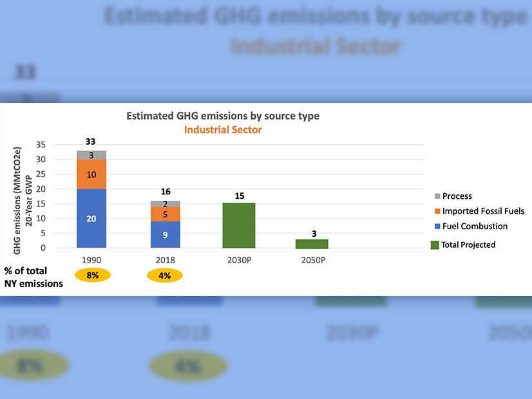This screenshot has height=399, width=532.
Task: Select the orange 1990 bar segment labeled 10
Action: pyautogui.click(x=91, y=174)
